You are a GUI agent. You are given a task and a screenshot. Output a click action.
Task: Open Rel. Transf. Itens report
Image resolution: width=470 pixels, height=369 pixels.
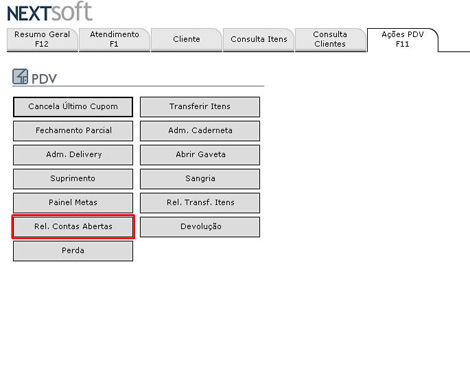(x=200, y=203)
